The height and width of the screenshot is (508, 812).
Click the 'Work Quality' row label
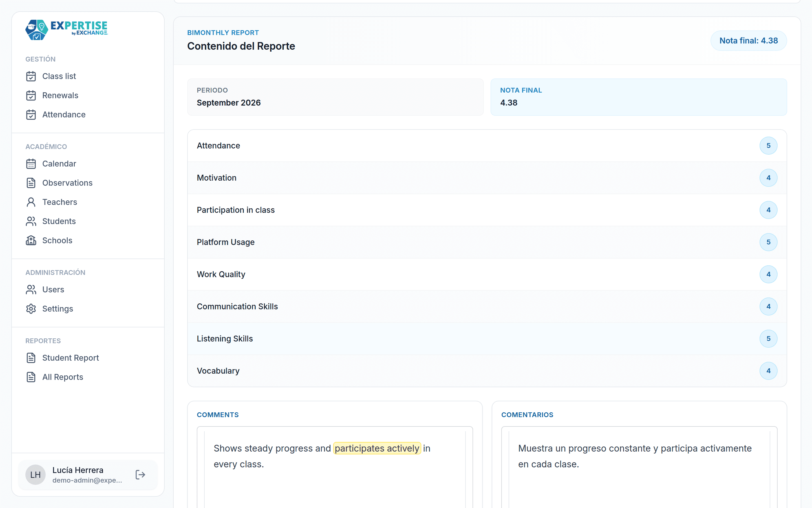(x=221, y=275)
